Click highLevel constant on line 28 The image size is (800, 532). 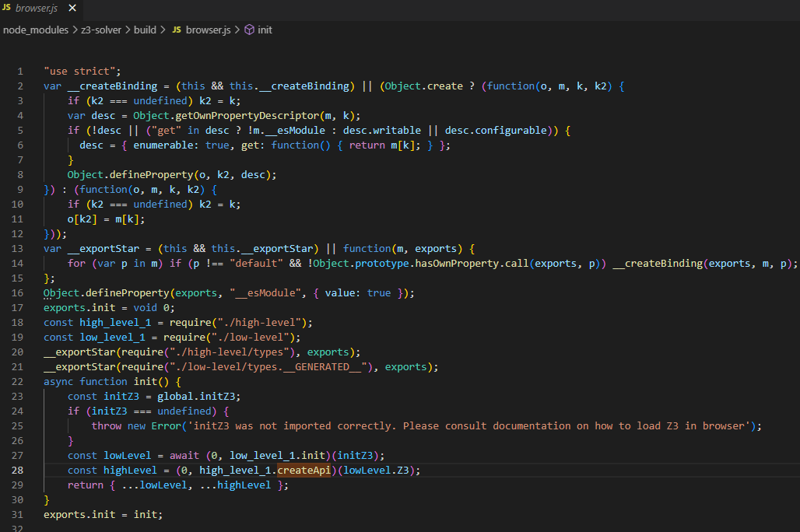(130, 471)
